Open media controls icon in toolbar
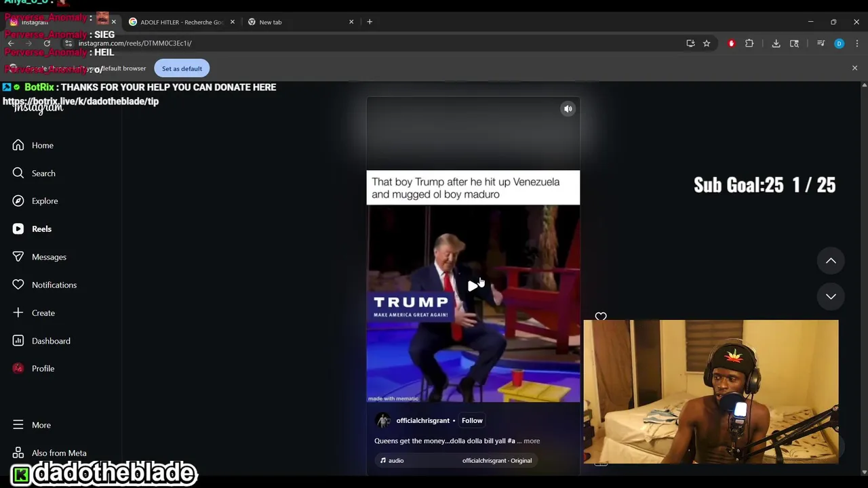 (821, 43)
